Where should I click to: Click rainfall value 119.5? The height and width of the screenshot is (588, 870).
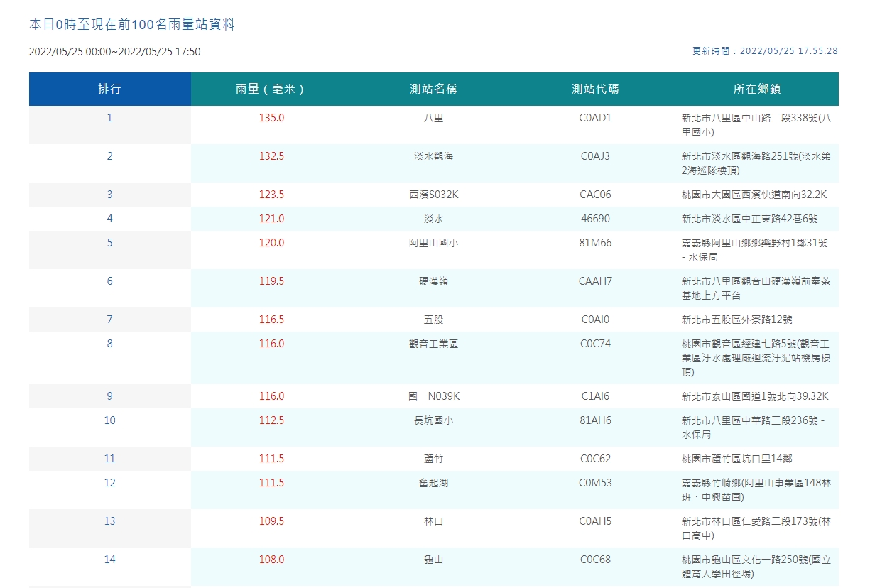pyautogui.click(x=271, y=281)
